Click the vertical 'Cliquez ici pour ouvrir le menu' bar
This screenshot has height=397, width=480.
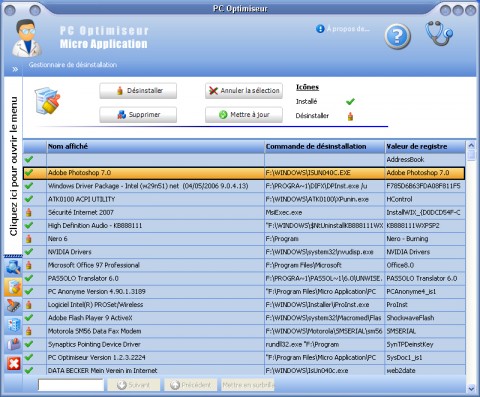point(13,166)
